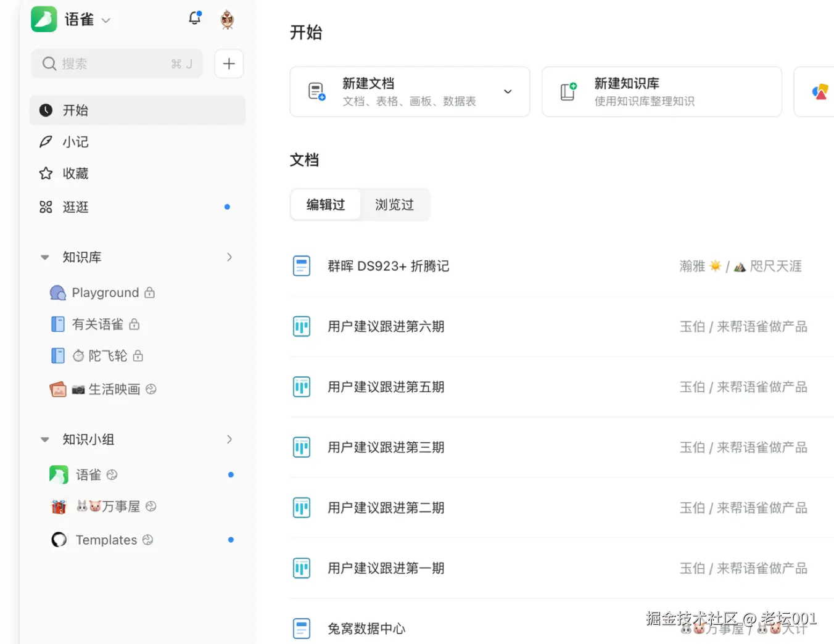834x644 pixels.
Task: Click the 新建知识库 button
Action: [x=661, y=91]
